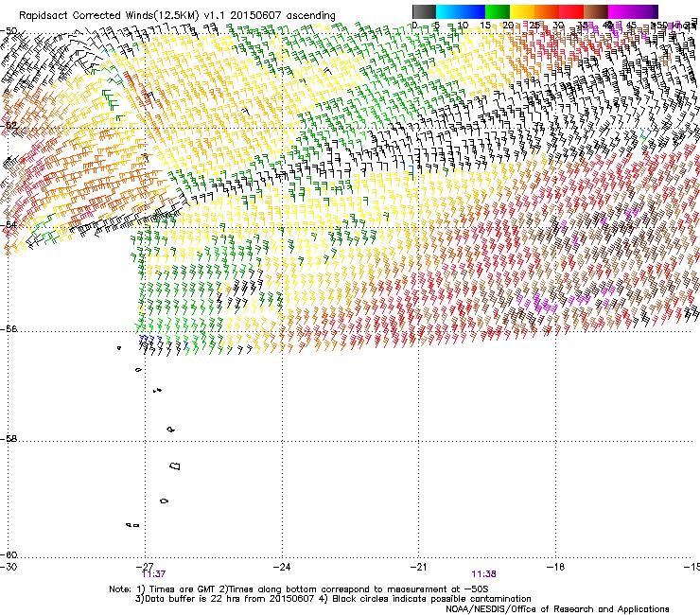Viewport: 700px width, 615px height.
Task: Click the legend tick label 45
Action: click(631, 26)
